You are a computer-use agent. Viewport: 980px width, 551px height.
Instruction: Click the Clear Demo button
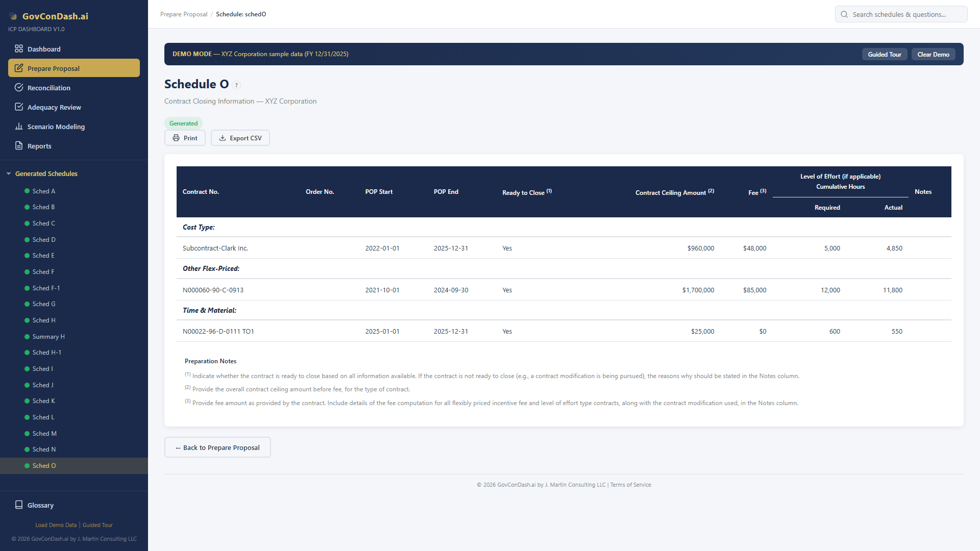pos(933,54)
